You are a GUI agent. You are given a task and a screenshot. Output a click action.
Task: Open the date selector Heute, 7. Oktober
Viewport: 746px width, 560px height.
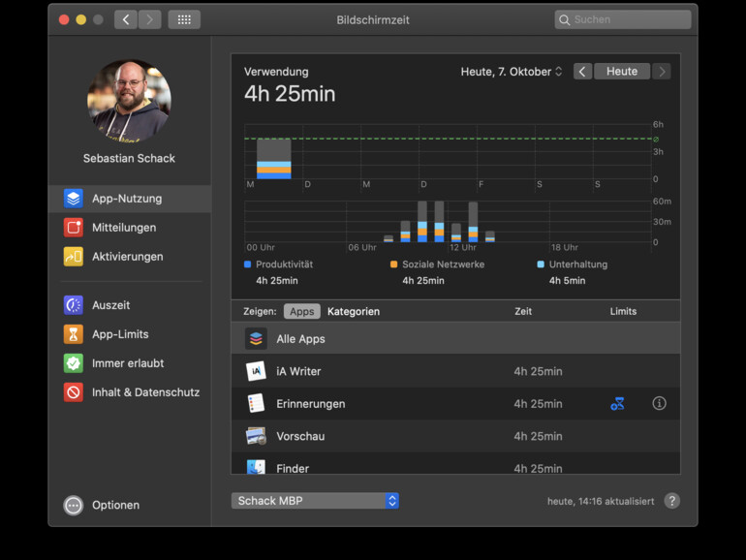coord(511,72)
